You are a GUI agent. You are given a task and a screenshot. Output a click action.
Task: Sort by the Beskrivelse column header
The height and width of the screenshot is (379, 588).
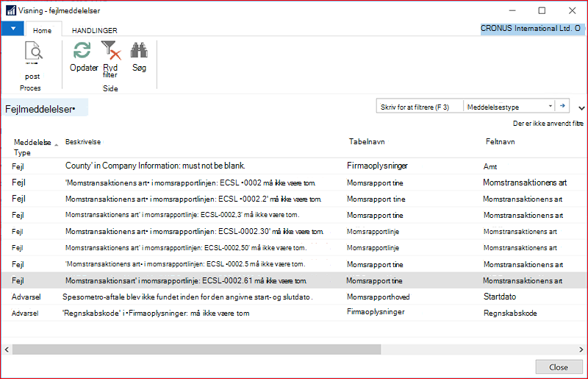point(83,141)
